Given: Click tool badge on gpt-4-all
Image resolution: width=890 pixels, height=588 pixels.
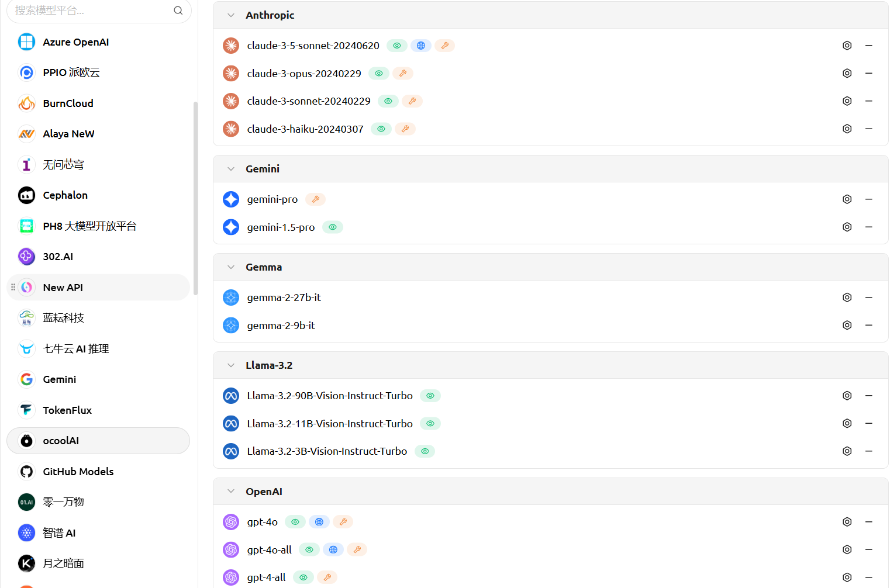Looking at the screenshot, I should (327, 577).
